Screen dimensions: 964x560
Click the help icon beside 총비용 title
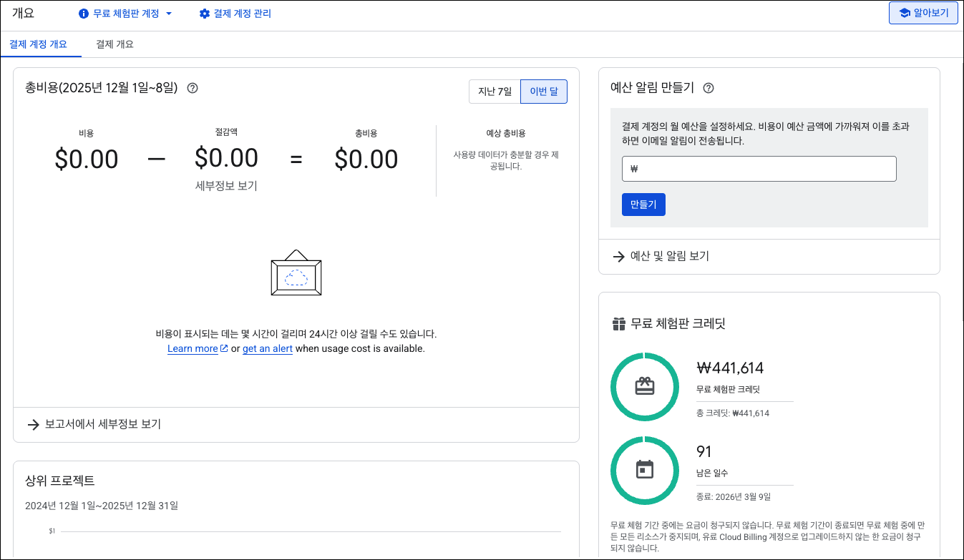coord(192,88)
